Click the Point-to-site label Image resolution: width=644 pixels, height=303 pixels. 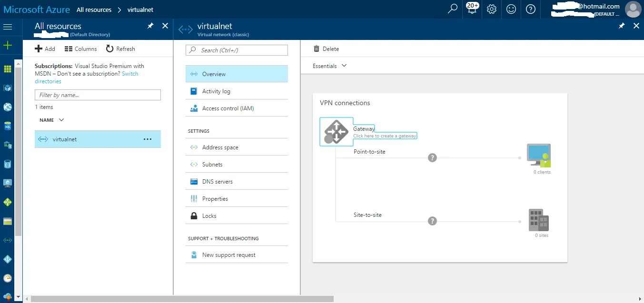coord(369,151)
